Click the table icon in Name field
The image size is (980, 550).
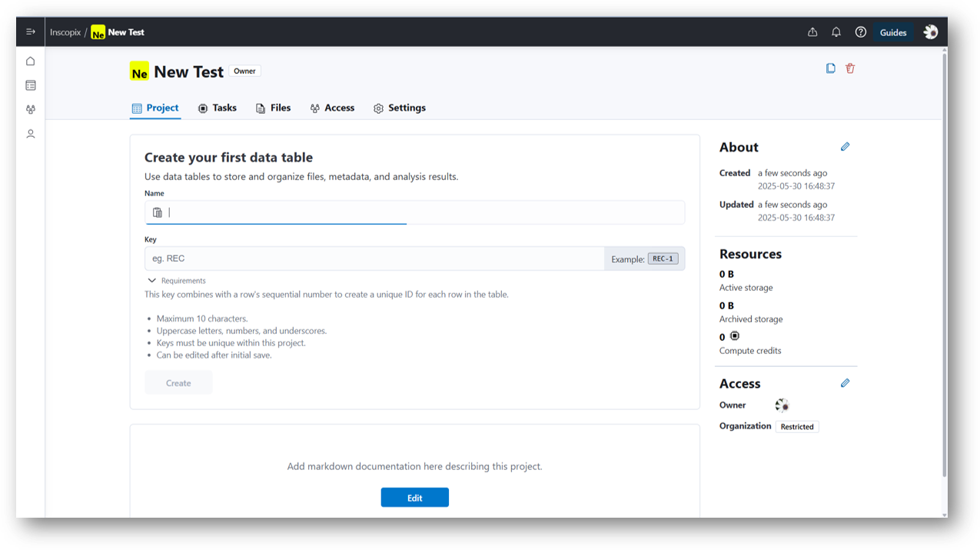158,212
